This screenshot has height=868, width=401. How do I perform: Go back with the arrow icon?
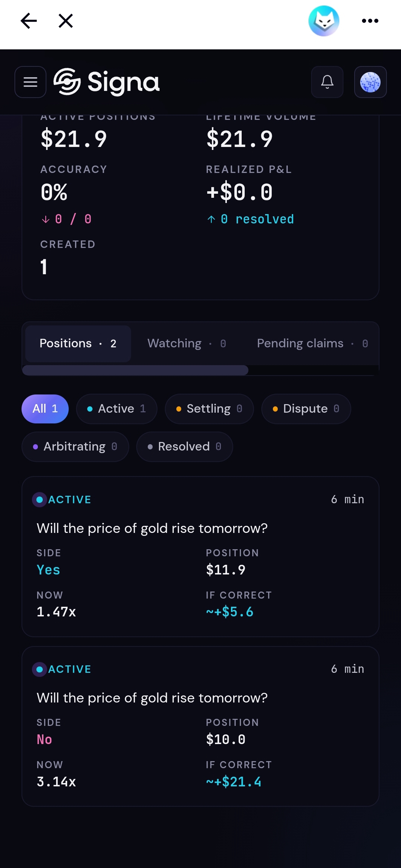[29, 21]
